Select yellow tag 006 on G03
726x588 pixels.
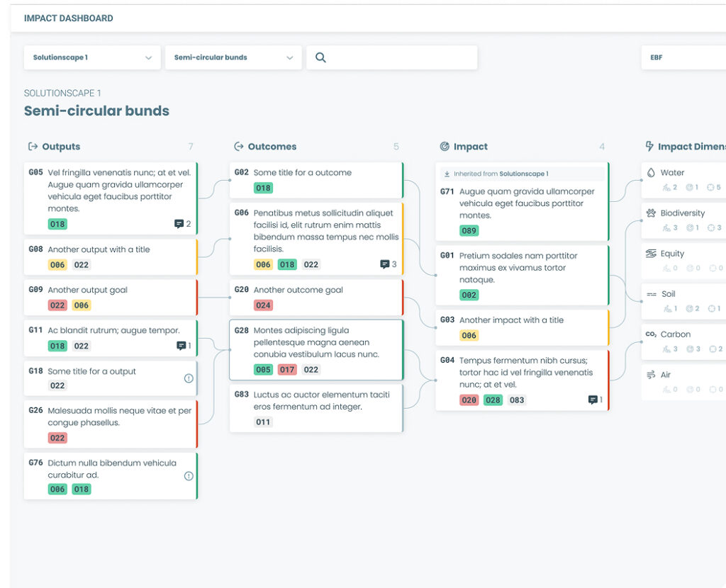(469, 336)
